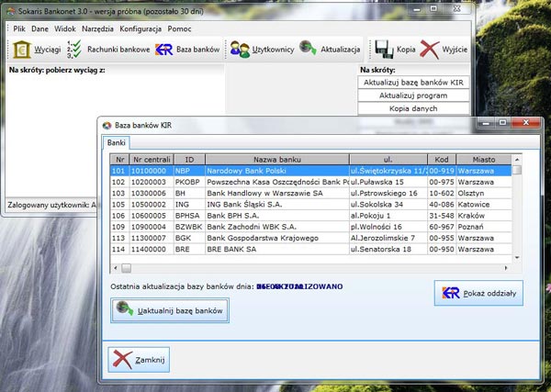Click the vertical scrollbar thumb in the table

(x=517, y=170)
